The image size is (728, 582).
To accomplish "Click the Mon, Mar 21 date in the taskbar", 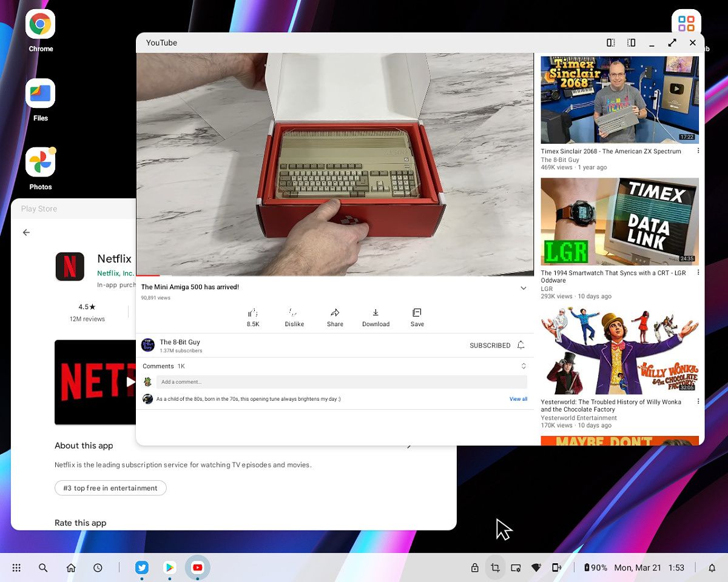I will 638,568.
